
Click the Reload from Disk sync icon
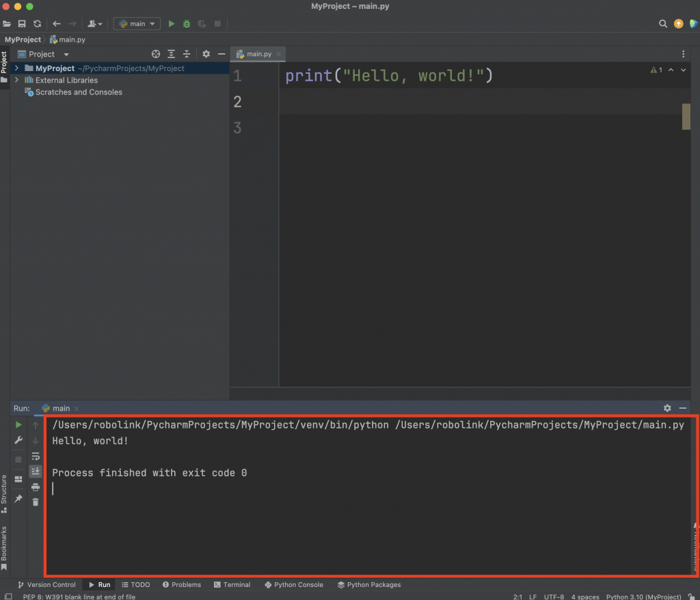37,24
